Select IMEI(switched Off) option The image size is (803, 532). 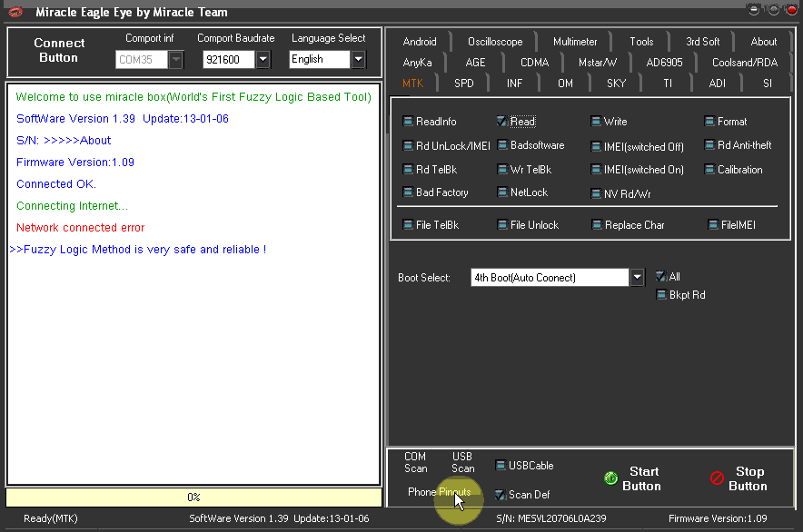coord(596,147)
